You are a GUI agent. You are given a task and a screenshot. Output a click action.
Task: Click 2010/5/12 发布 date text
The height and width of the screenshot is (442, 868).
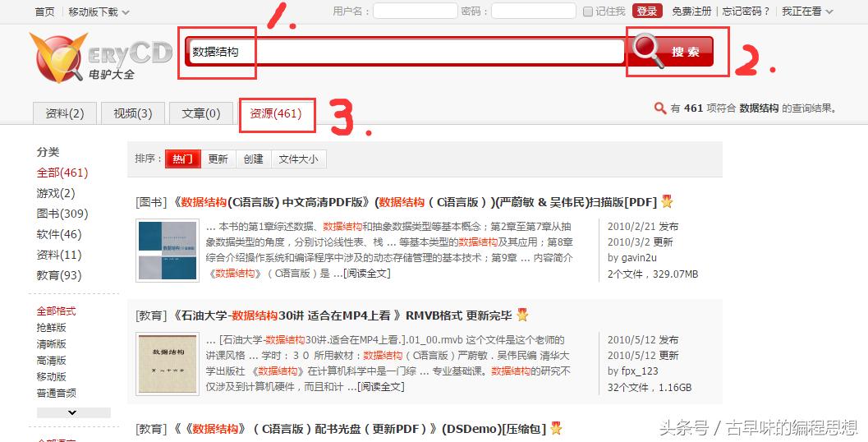coord(643,340)
